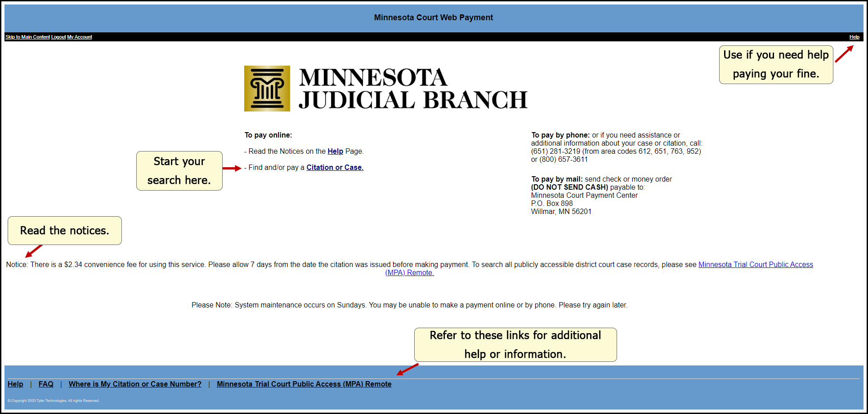Screen dimensions: 868x414
Task: Select the 'P.O. Box 898' line
Action: coord(552,203)
